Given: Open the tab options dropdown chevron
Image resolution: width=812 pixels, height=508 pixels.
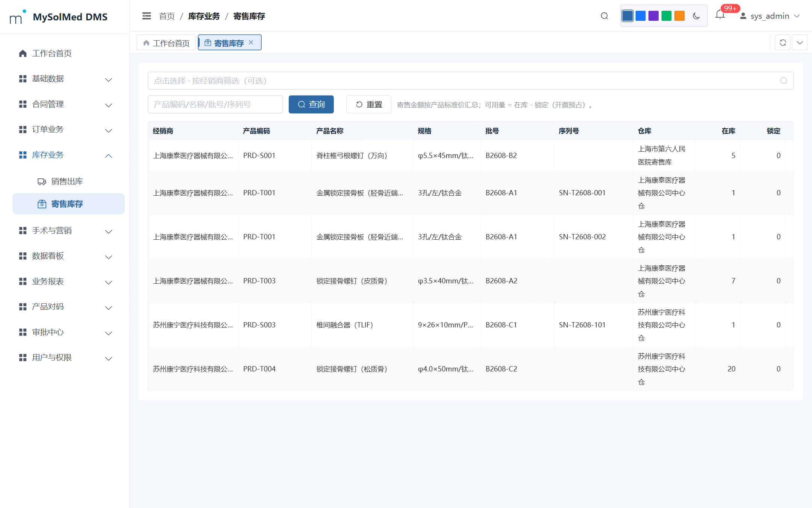Looking at the screenshot, I should (800, 43).
